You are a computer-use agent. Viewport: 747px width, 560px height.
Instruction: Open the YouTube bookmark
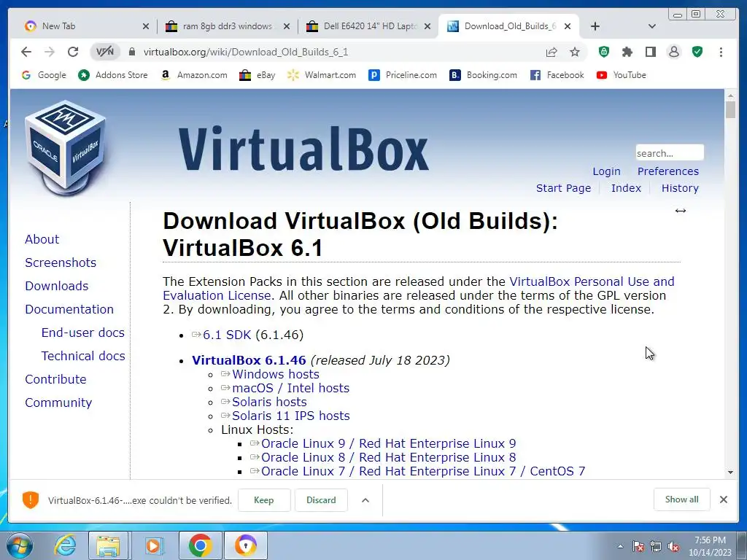pyautogui.click(x=622, y=75)
